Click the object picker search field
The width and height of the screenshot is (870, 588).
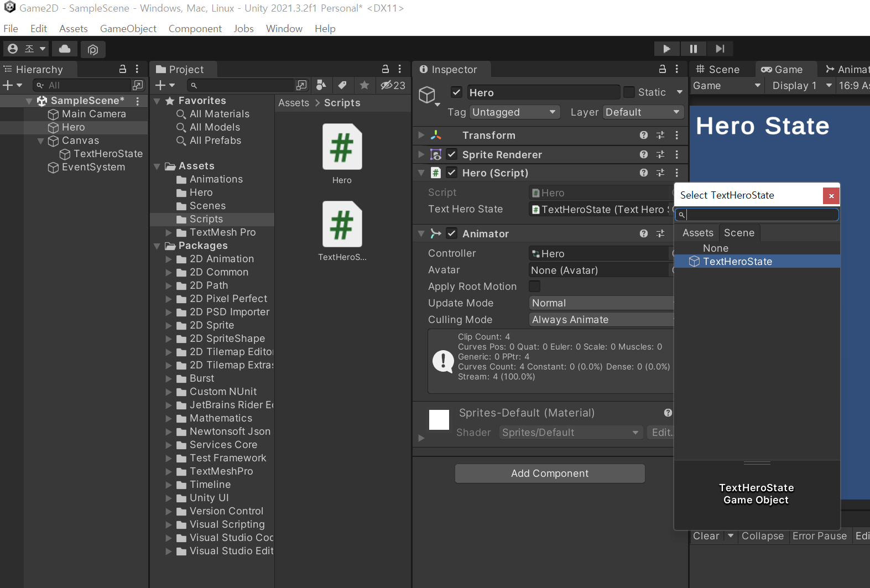(757, 215)
